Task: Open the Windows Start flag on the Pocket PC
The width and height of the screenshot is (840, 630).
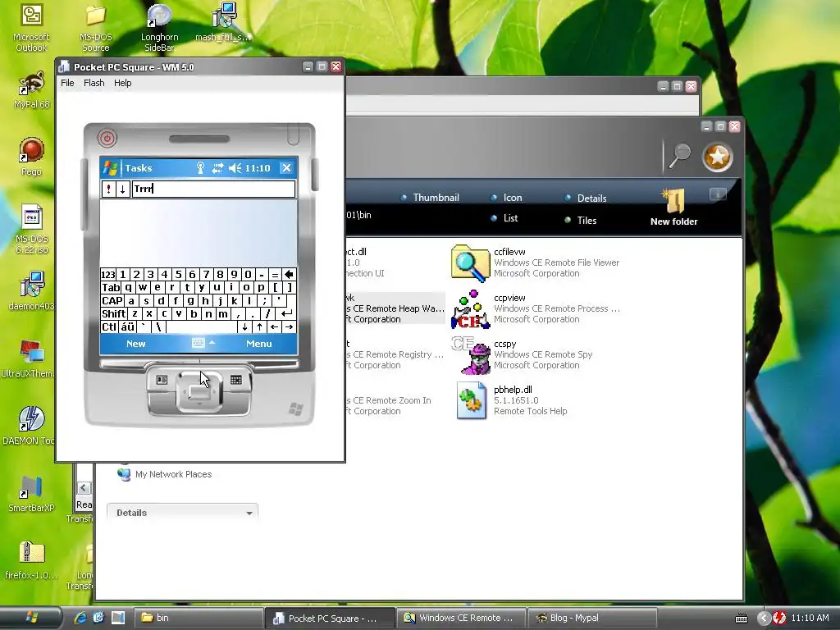Action: pyautogui.click(x=111, y=168)
